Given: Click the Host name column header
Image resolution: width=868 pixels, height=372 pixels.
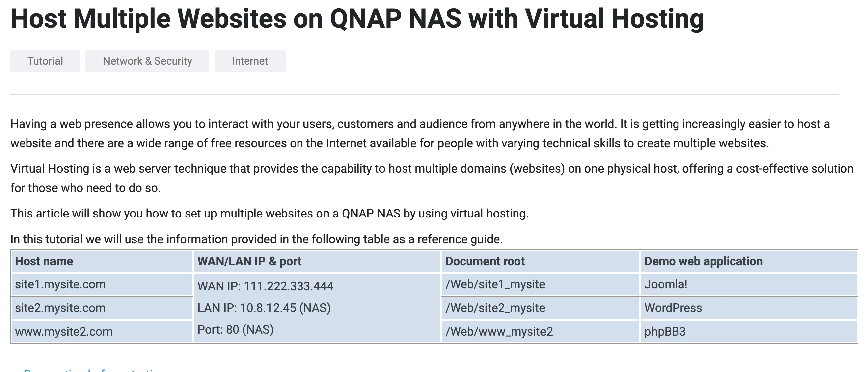Looking at the screenshot, I should click(x=44, y=261).
